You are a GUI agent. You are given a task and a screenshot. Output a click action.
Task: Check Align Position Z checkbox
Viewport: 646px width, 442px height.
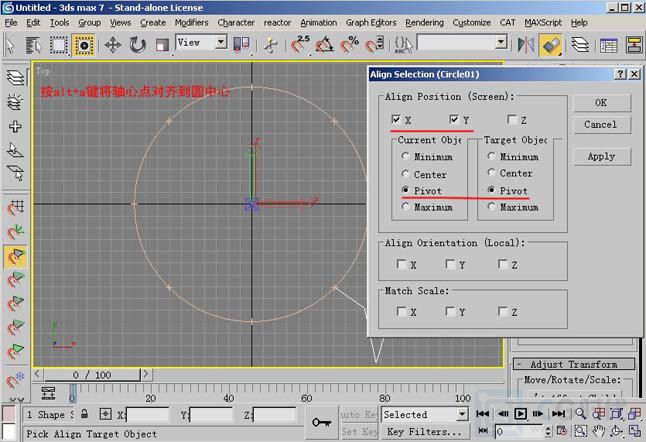coord(512,119)
